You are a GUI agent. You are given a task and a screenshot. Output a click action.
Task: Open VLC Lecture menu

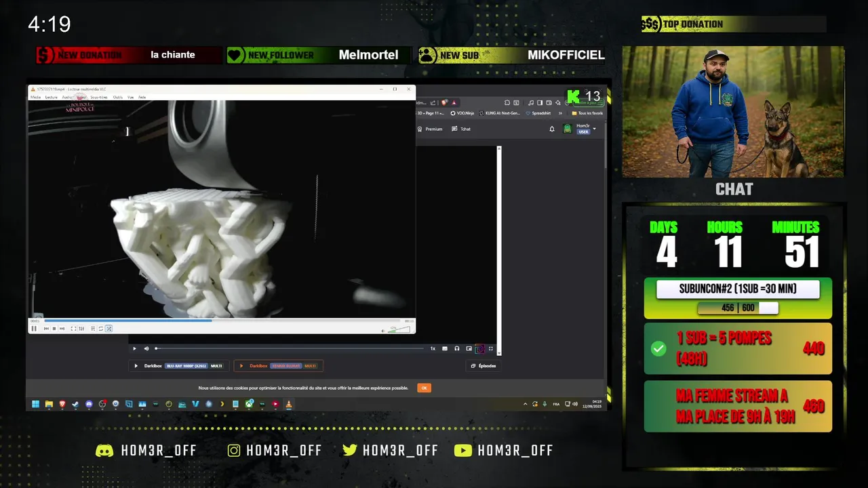[52, 97]
